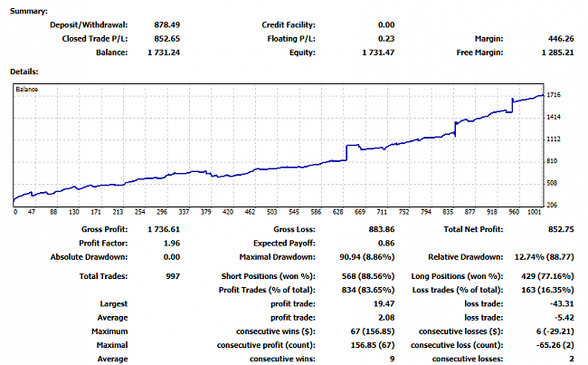Select the Closed Trade P/L value 852.65
Screen dimensions: 588x365
pyautogui.click(x=166, y=39)
